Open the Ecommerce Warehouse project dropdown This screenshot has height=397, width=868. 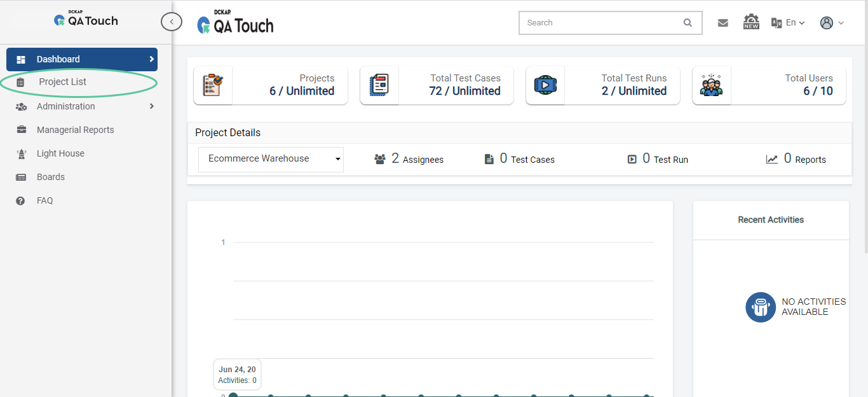pyautogui.click(x=271, y=159)
